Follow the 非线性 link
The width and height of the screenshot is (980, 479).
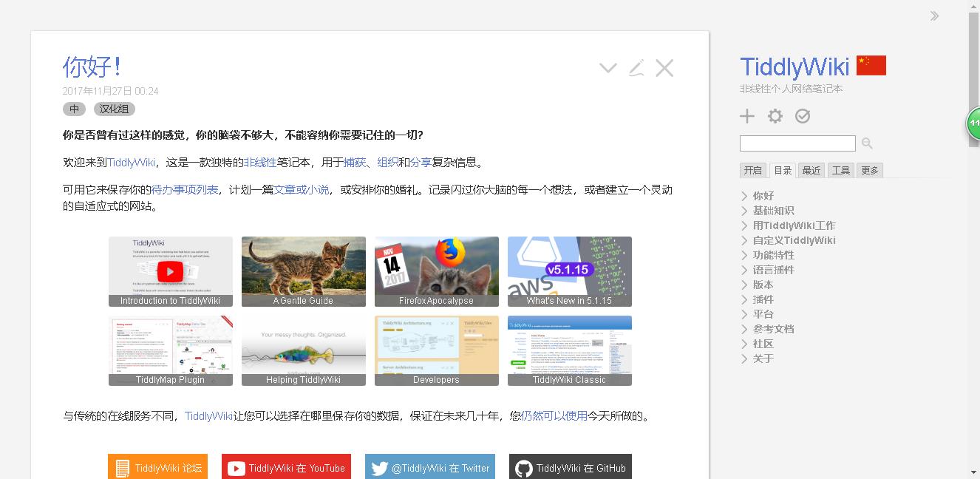click(x=260, y=163)
